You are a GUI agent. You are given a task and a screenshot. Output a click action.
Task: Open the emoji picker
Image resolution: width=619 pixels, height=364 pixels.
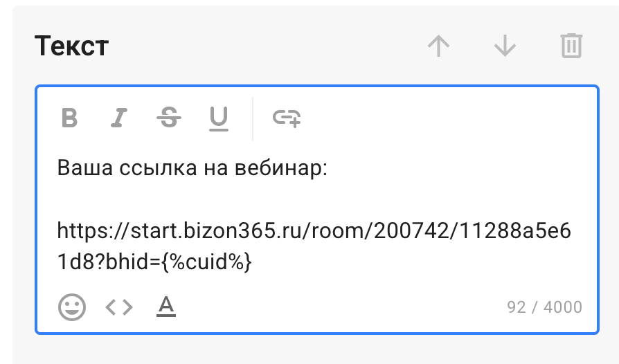pos(72,307)
